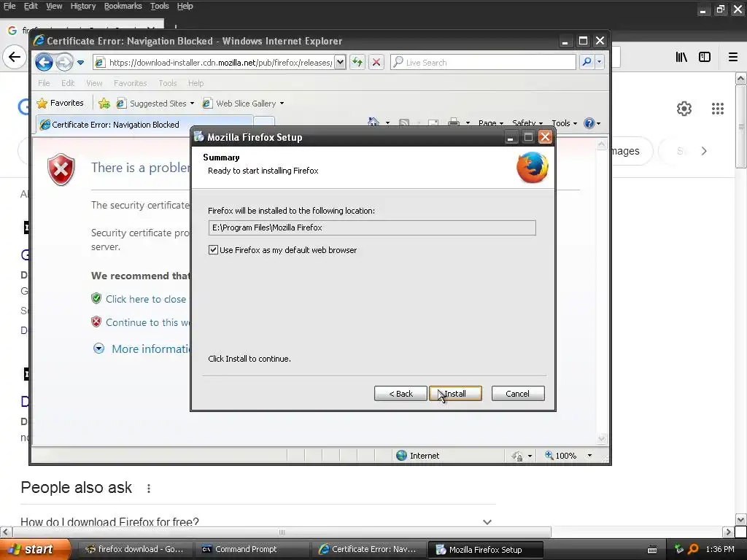Cancel the Mozilla Firefox Setup
The height and width of the screenshot is (560, 747).
[518, 393]
